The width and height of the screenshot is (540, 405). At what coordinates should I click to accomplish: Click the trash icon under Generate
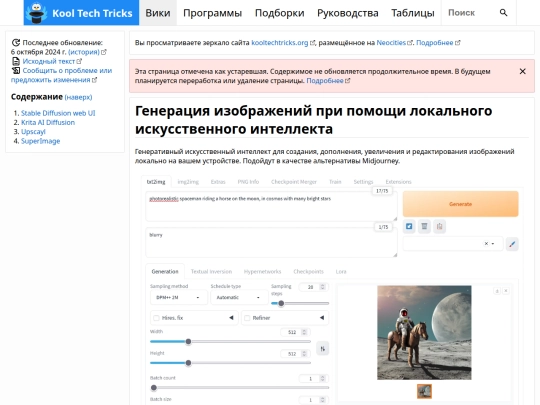click(424, 226)
